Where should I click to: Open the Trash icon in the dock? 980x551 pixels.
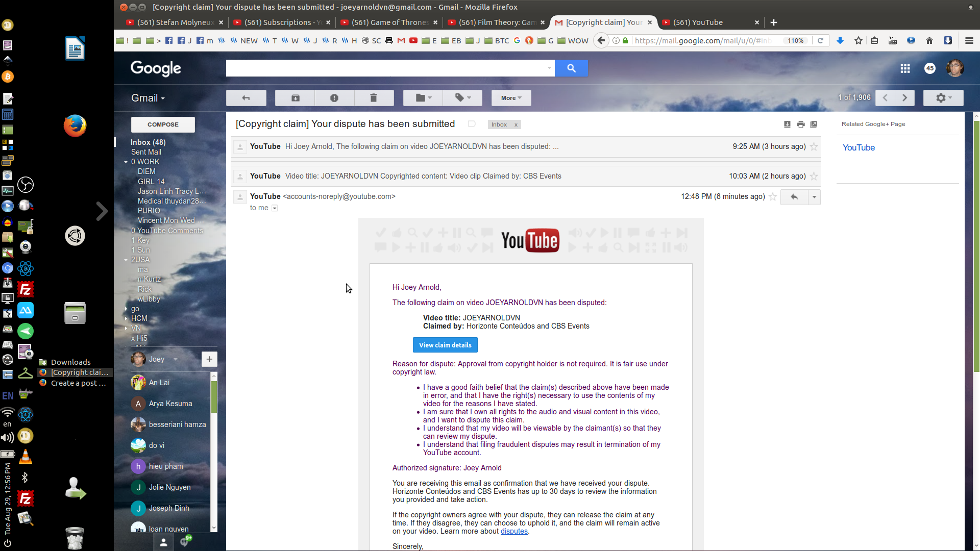click(x=75, y=538)
